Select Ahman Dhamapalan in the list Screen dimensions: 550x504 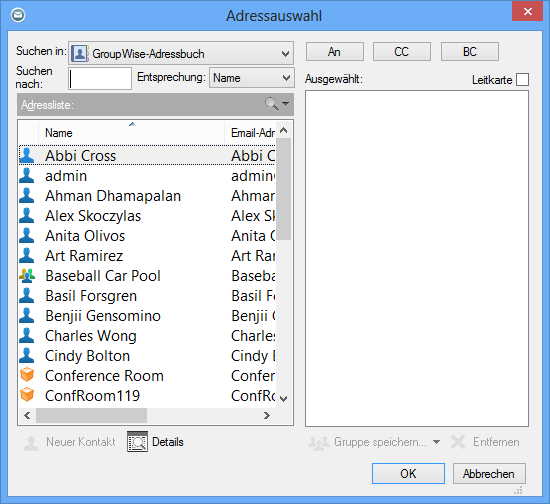[147, 195]
